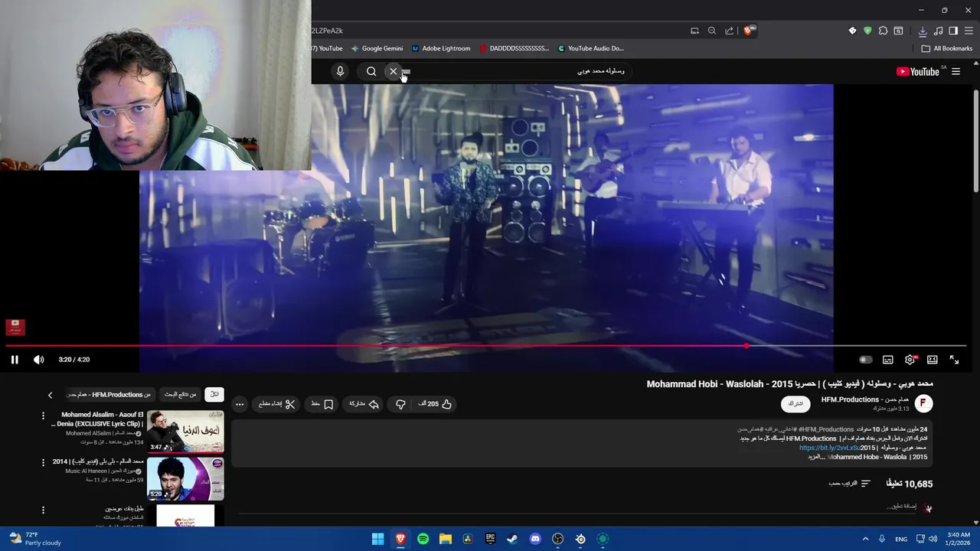This screenshot has height=551, width=980.
Task: Open Spotify from the taskbar
Action: (x=423, y=539)
